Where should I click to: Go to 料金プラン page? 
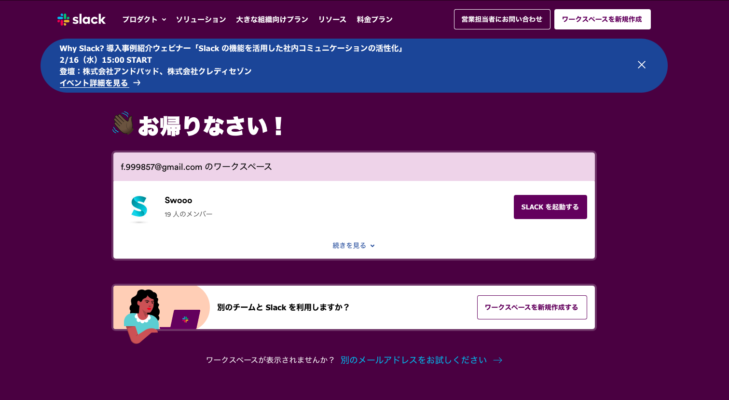coord(375,20)
